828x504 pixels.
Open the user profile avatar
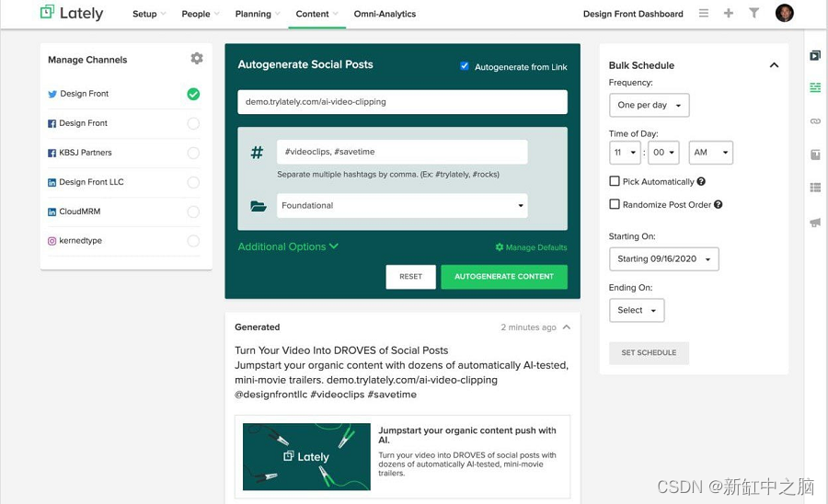pyautogui.click(x=784, y=13)
